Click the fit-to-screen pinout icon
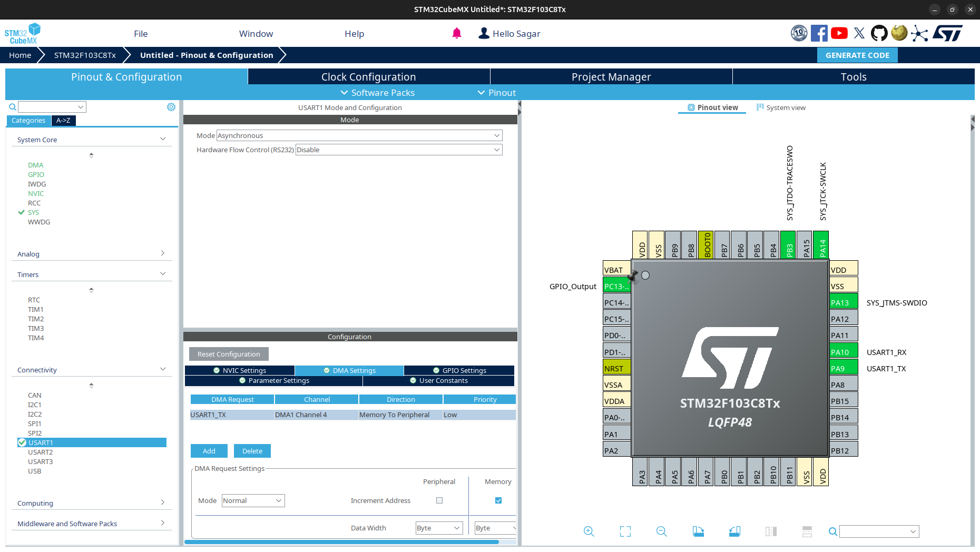The image size is (980, 552). click(x=625, y=531)
